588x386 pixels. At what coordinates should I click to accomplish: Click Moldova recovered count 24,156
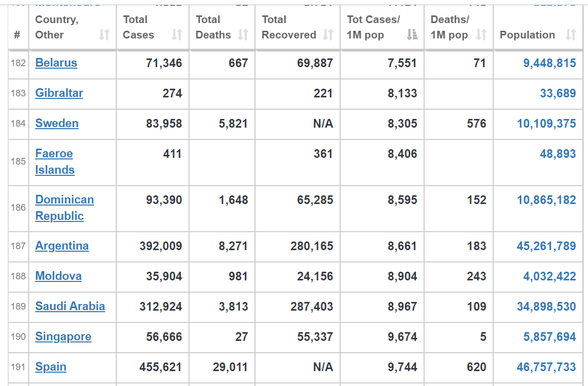[315, 276]
